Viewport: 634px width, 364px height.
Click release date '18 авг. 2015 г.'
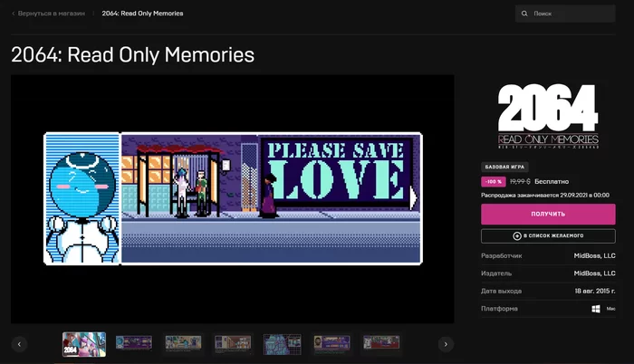coord(595,291)
